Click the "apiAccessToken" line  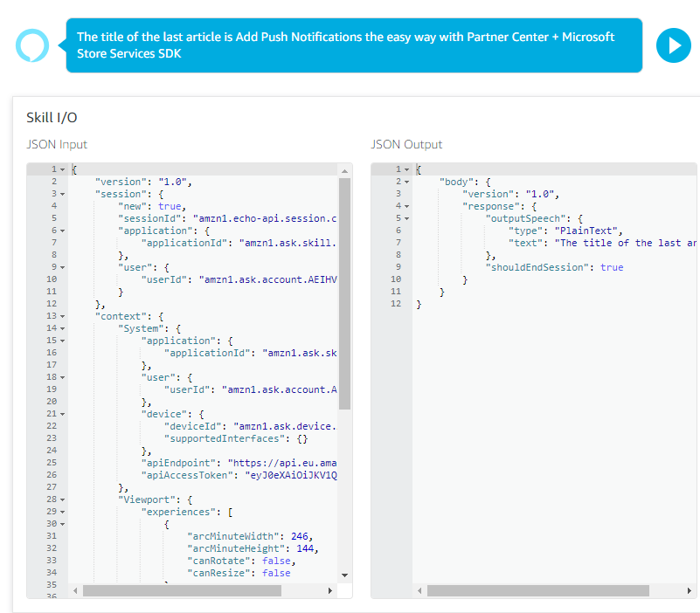239,475
